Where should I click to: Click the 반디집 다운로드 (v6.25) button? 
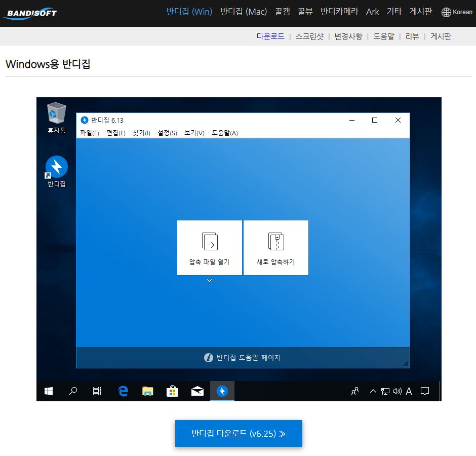(x=239, y=434)
